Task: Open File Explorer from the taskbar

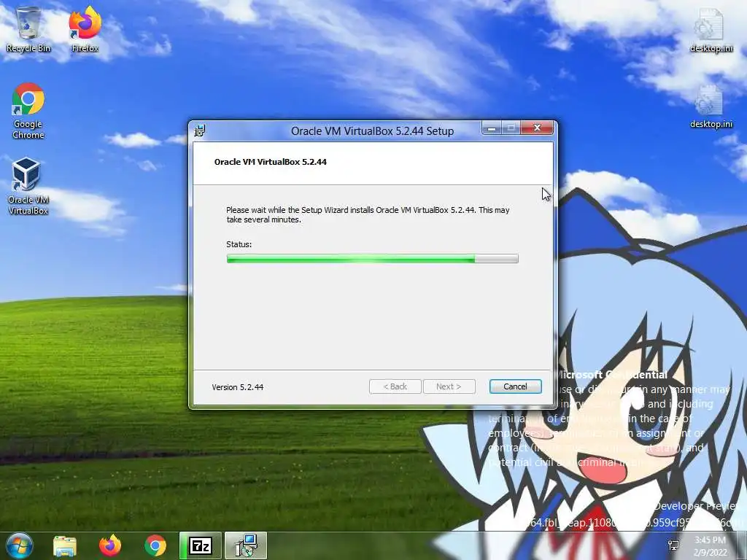Action: [x=65, y=545]
